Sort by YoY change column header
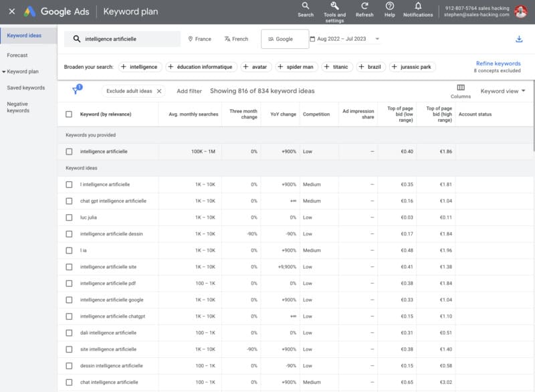 coord(283,114)
